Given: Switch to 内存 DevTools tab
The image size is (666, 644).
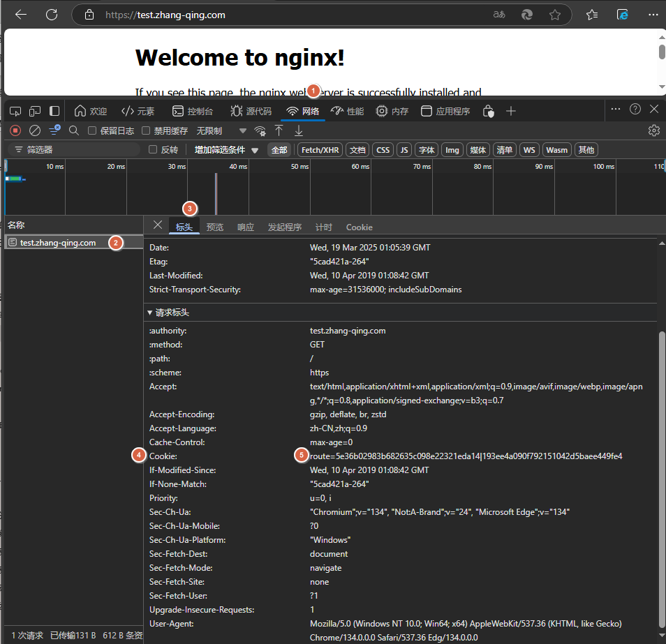Looking at the screenshot, I should [392, 111].
